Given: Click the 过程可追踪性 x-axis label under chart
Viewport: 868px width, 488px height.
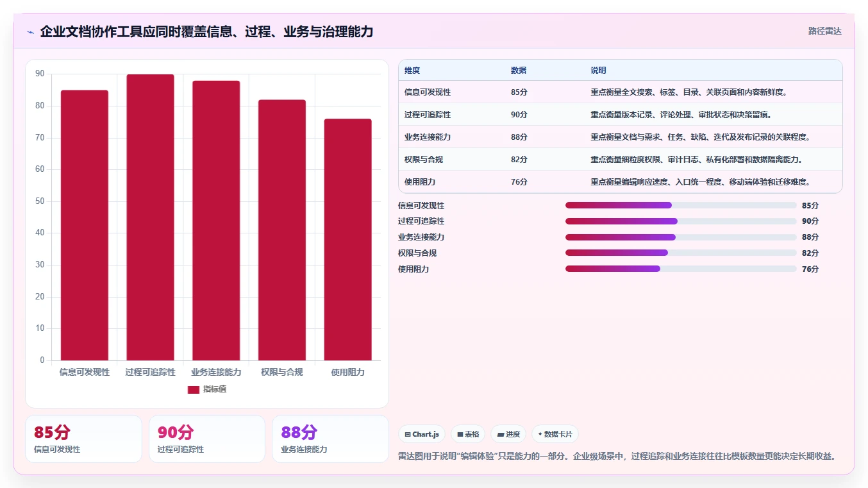Looking at the screenshot, I should [x=150, y=372].
